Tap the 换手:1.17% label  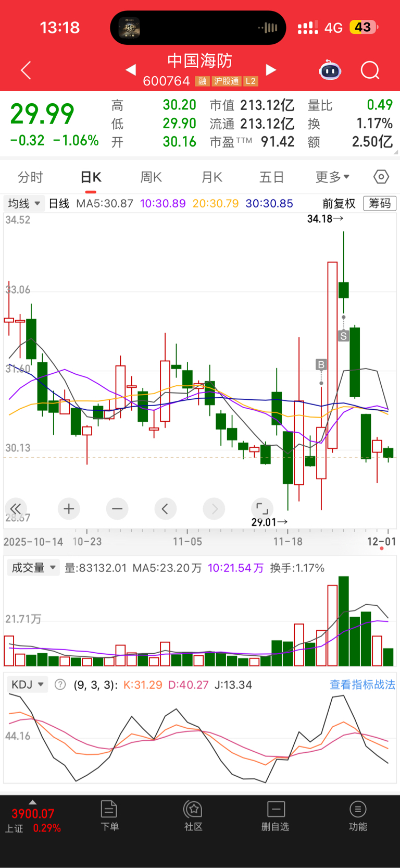pyautogui.click(x=297, y=568)
